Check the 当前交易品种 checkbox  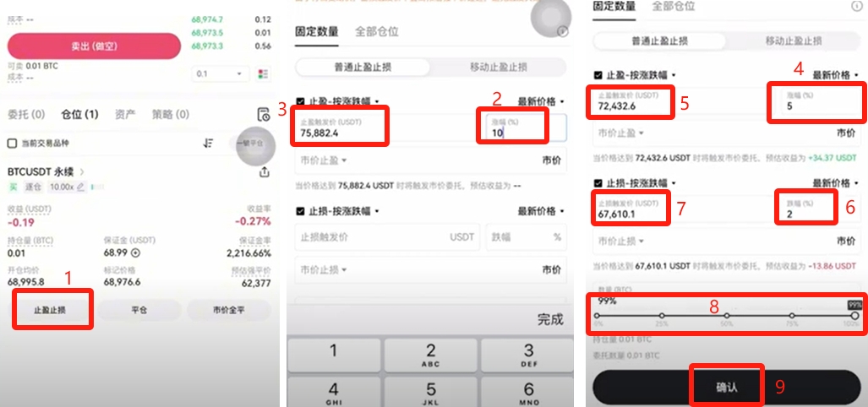[x=12, y=144]
